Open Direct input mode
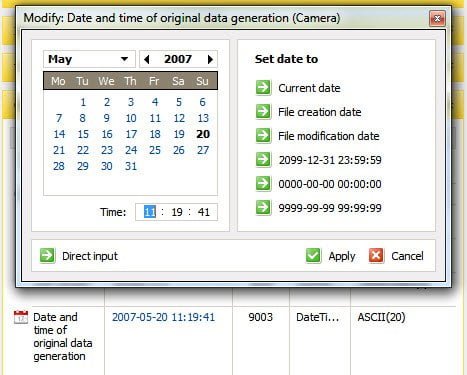Image resolution: width=467 pixels, height=375 pixels. pos(90,256)
